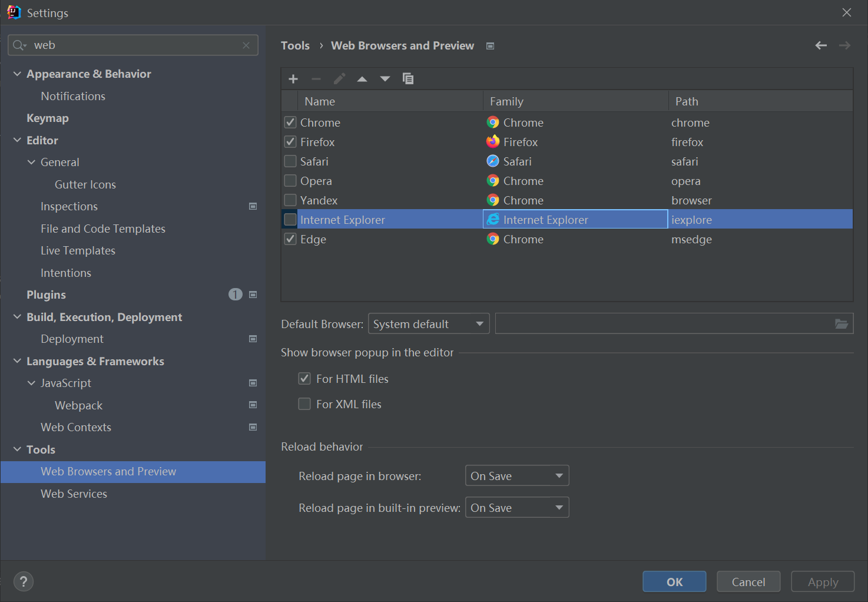Enable the Opera browser checkbox
This screenshot has height=602, width=868.
coord(290,181)
